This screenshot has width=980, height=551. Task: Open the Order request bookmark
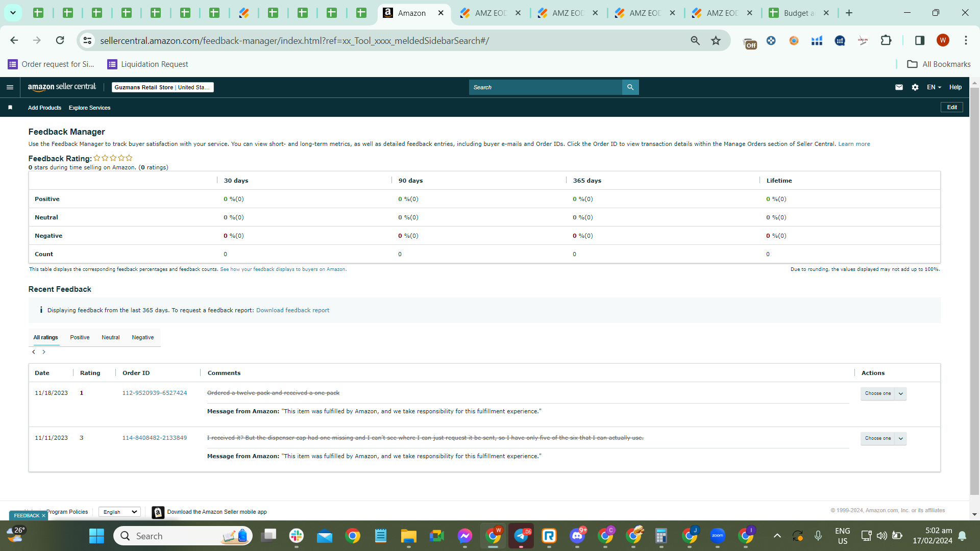point(52,64)
